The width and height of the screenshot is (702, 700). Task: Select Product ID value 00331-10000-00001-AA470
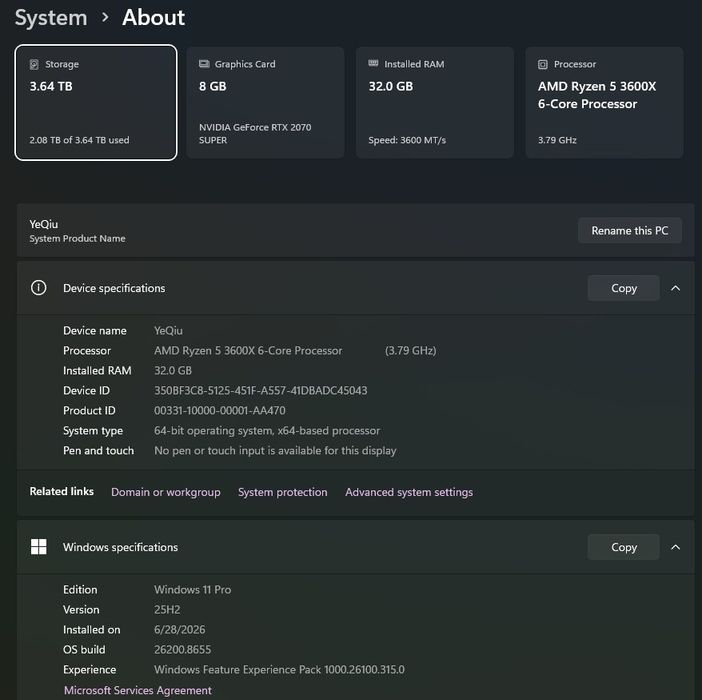point(220,410)
